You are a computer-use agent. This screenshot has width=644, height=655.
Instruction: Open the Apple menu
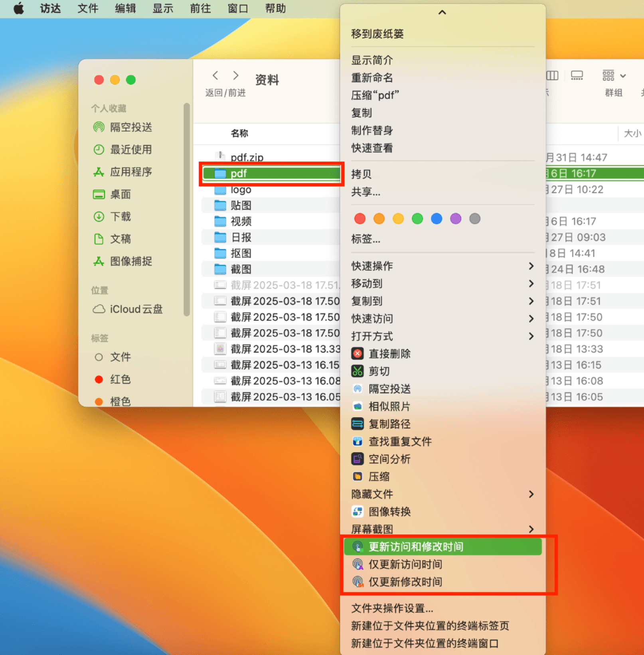coord(18,8)
